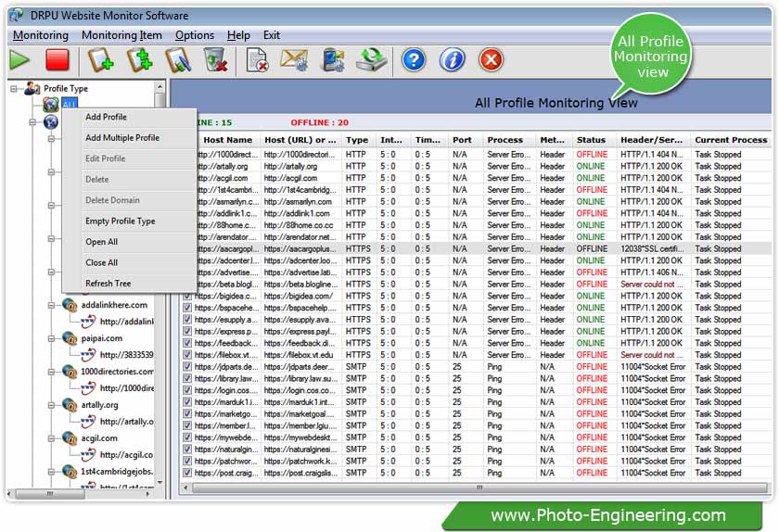Toggle the checkbox for https://feedback row
The height and width of the screenshot is (532, 779).
point(187,343)
